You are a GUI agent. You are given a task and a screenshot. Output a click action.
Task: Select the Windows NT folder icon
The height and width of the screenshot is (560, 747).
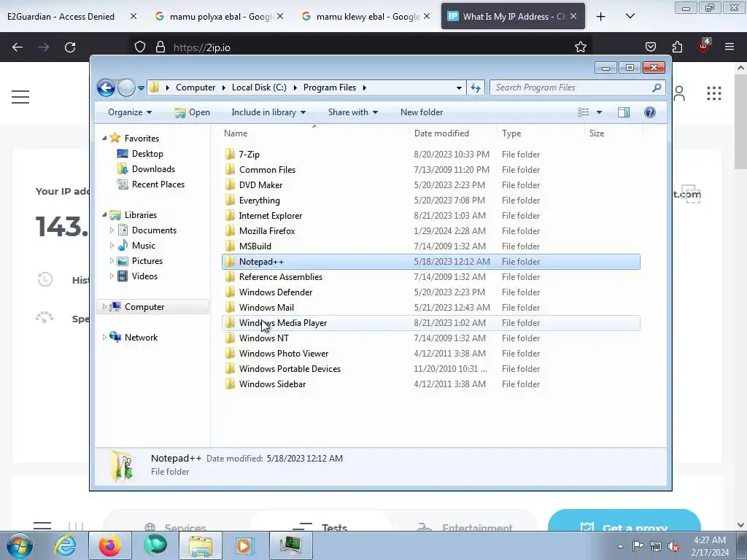point(230,338)
